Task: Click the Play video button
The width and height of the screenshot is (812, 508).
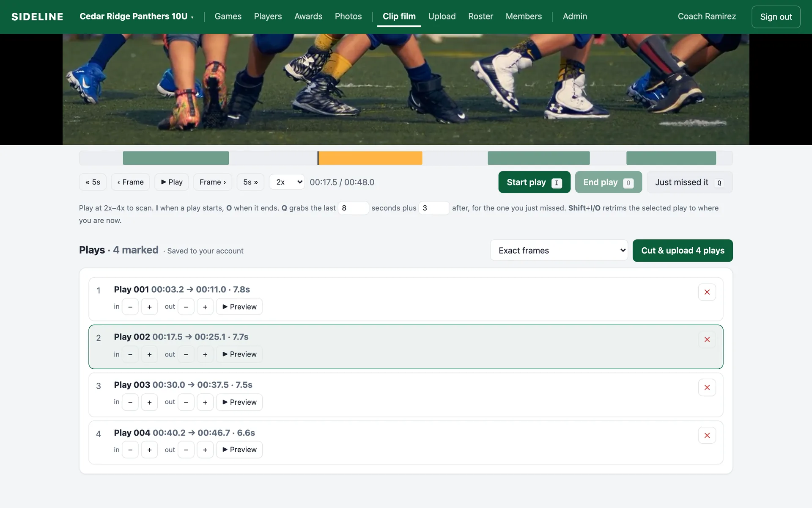Action: [172, 182]
